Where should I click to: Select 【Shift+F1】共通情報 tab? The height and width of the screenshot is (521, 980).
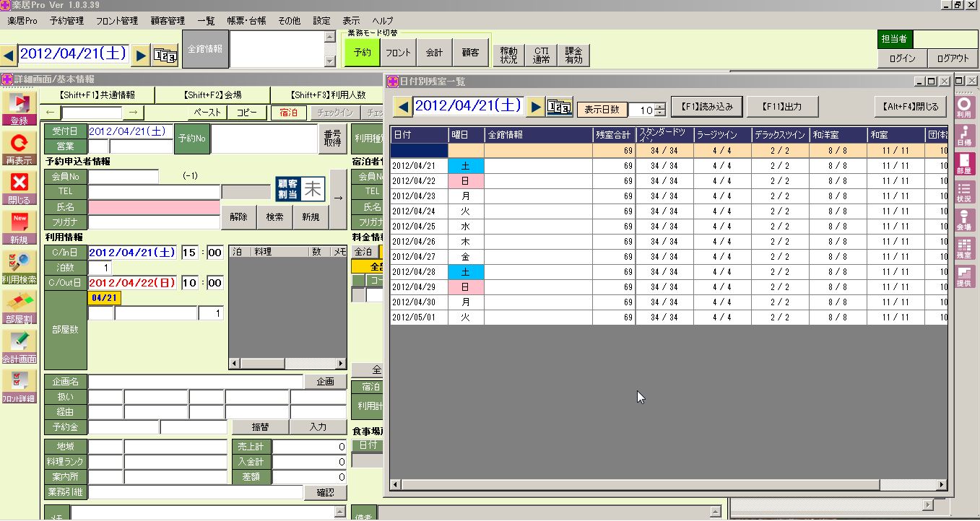pyautogui.click(x=97, y=95)
